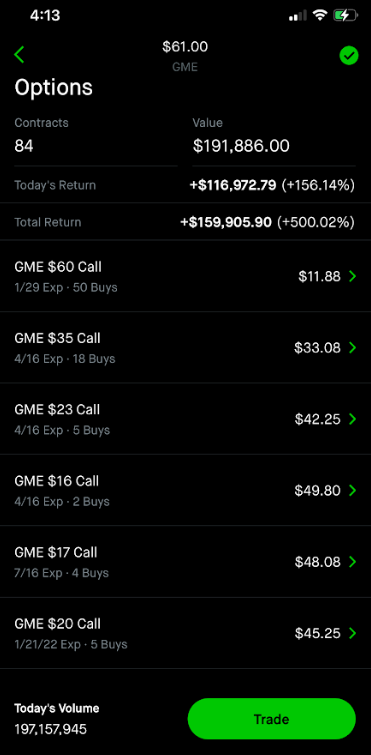Open the GME $16 Call row
This screenshot has height=755, width=371.
point(185,490)
